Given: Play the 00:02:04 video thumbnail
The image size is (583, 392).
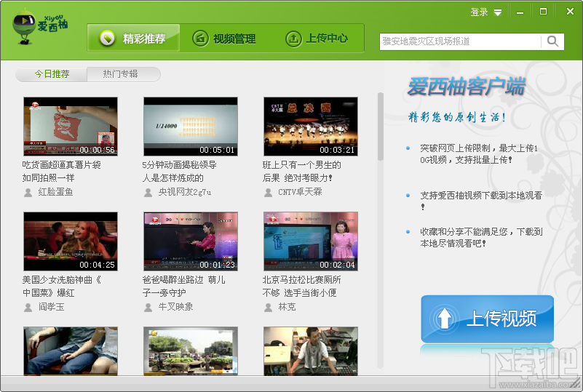Looking at the screenshot, I should [311, 241].
